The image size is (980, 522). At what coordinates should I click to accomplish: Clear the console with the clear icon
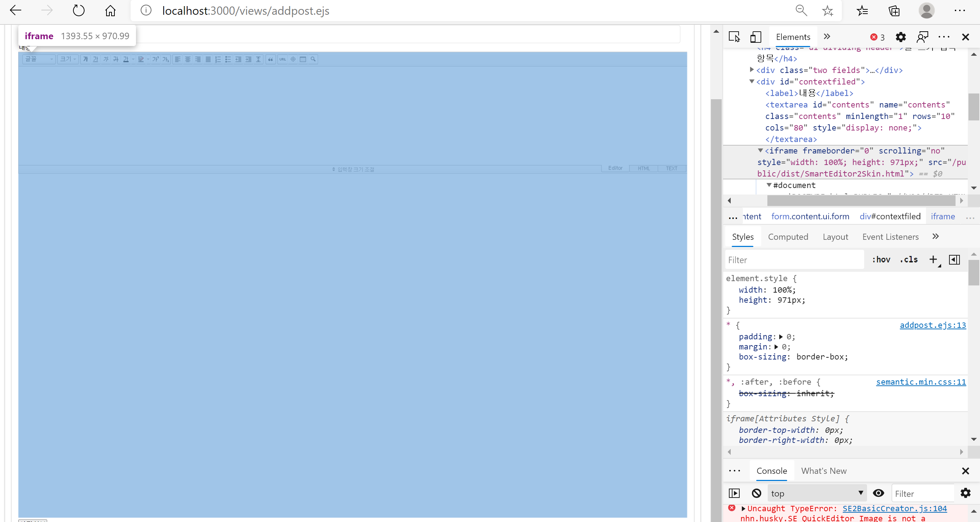coord(756,493)
